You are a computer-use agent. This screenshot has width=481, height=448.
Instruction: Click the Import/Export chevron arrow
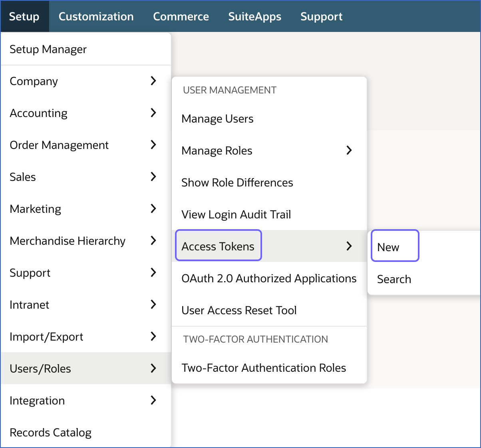153,337
